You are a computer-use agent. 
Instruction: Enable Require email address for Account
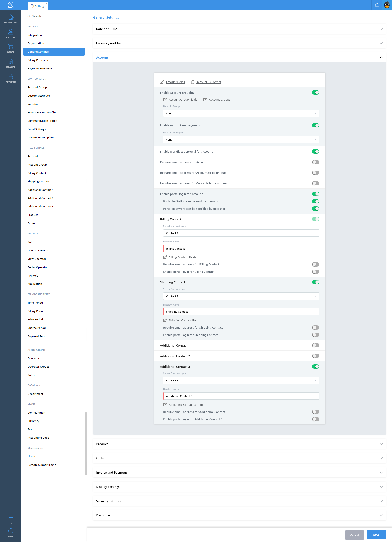pyautogui.click(x=315, y=162)
